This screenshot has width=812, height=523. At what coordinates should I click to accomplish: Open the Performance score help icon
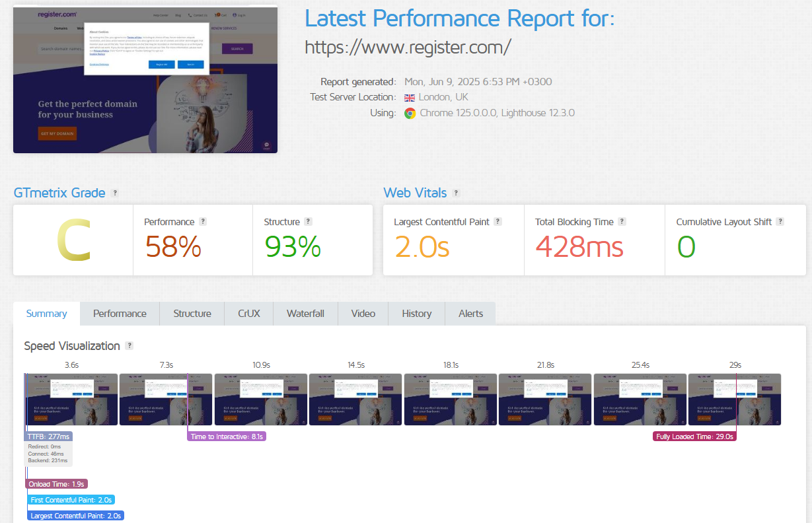(203, 222)
